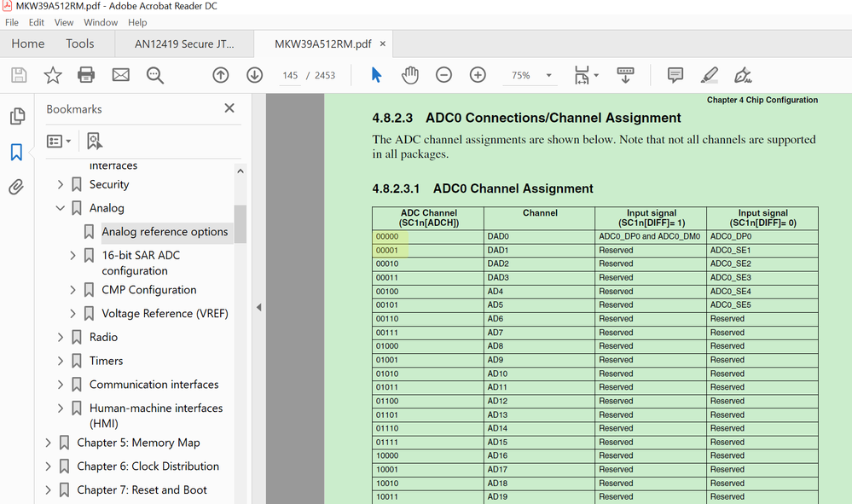Open the Help menu
Screen dimensions: 852x504
click(137, 22)
